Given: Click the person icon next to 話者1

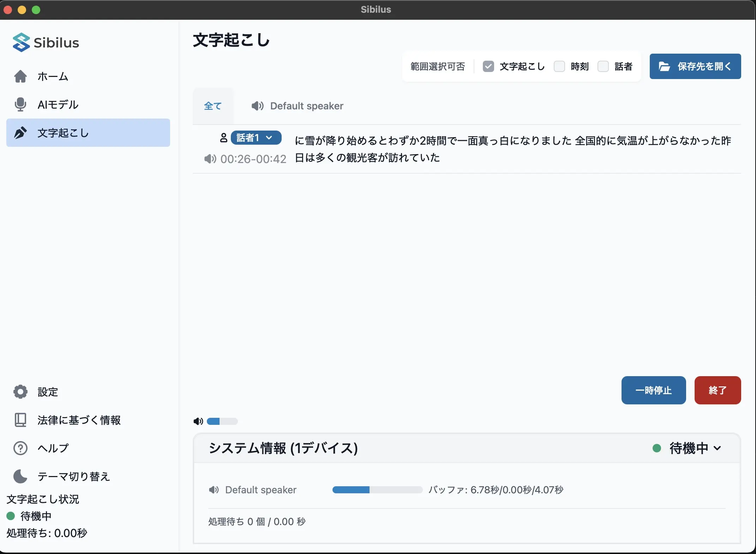Looking at the screenshot, I should point(223,138).
